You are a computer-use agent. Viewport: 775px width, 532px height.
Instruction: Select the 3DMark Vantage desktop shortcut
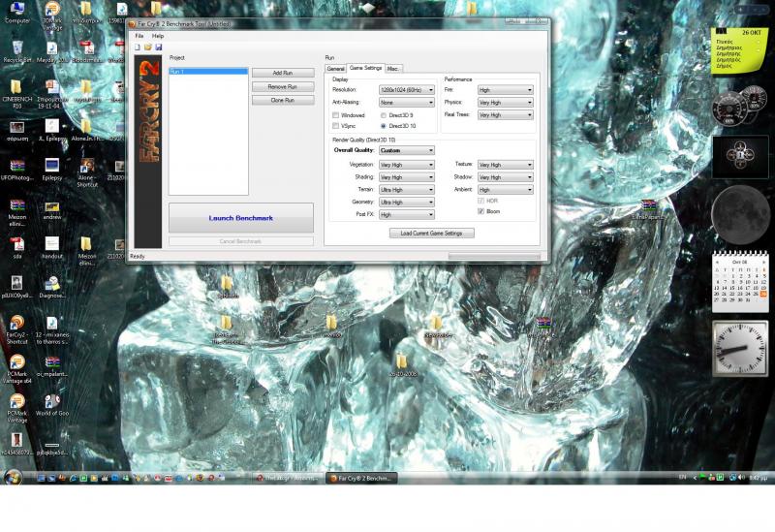[52, 16]
